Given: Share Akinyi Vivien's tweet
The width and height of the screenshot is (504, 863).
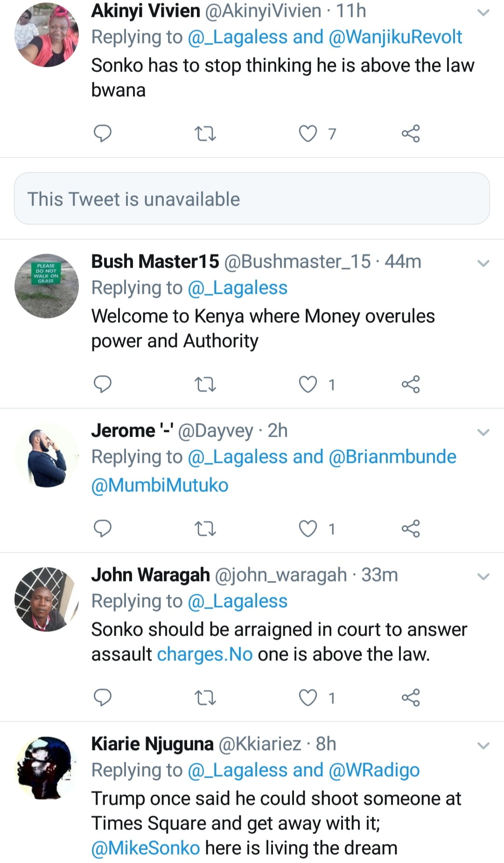Looking at the screenshot, I should point(411,134).
